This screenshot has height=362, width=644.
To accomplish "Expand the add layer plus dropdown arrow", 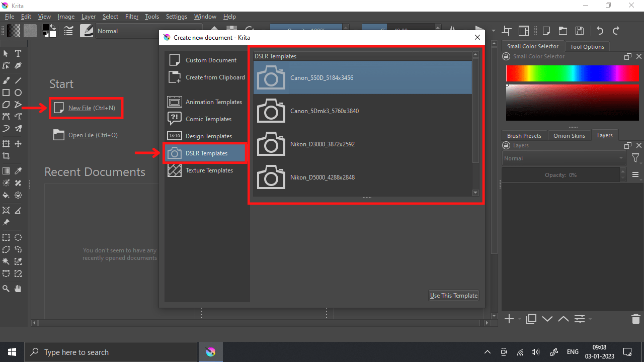I will coord(520,319).
